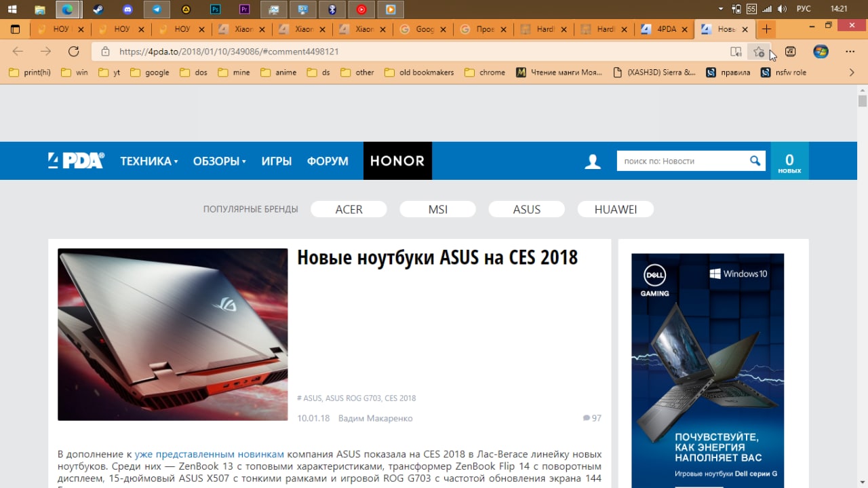Image resolution: width=868 pixels, height=488 pixels.
Task: Open a new browser tab
Action: [766, 29]
